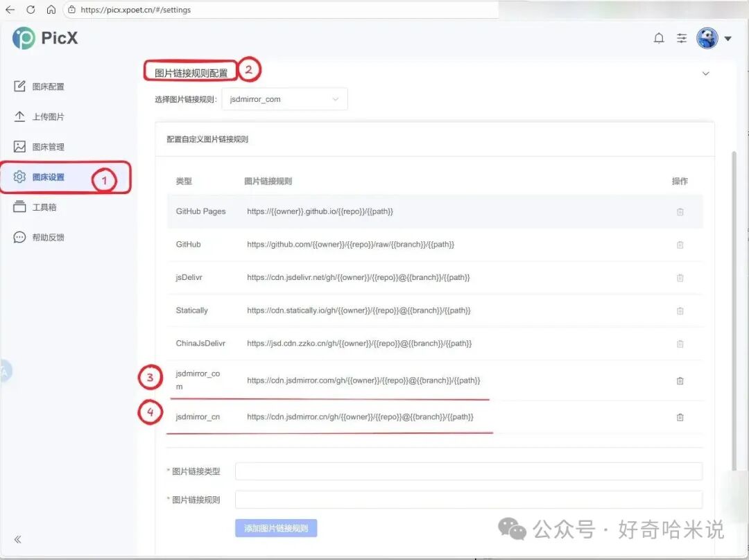Click 添加图片链接规则 button

tap(276, 528)
